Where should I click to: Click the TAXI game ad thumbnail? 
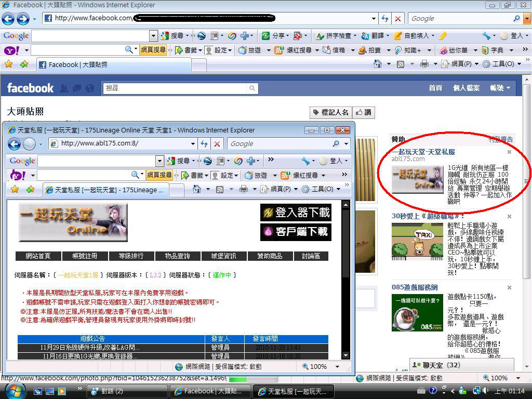pyautogui.click(x=417, y=242)
